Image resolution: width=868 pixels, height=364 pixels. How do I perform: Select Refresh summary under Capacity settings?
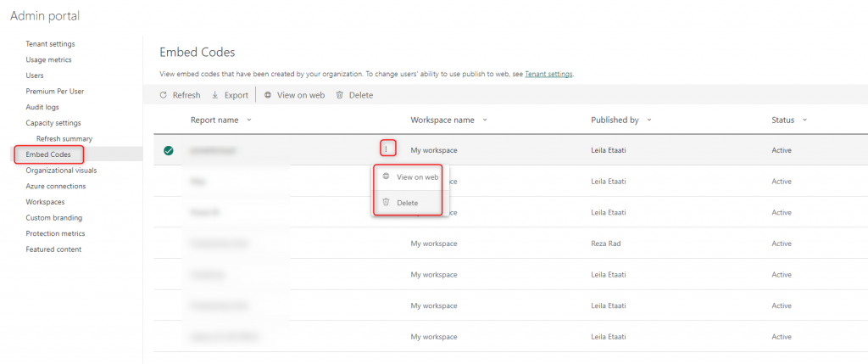tap(64, 138)
